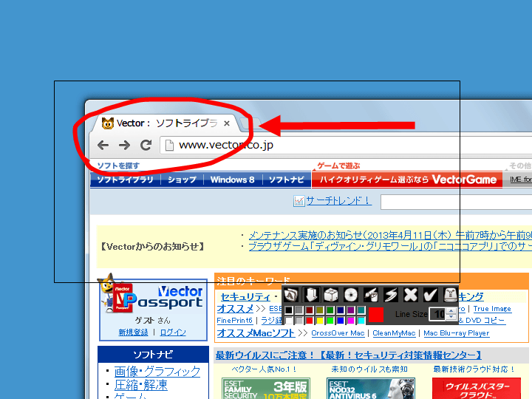Open the True Image link
The height and width of the screenshot is (399, 532).
[x=492, y=309]
